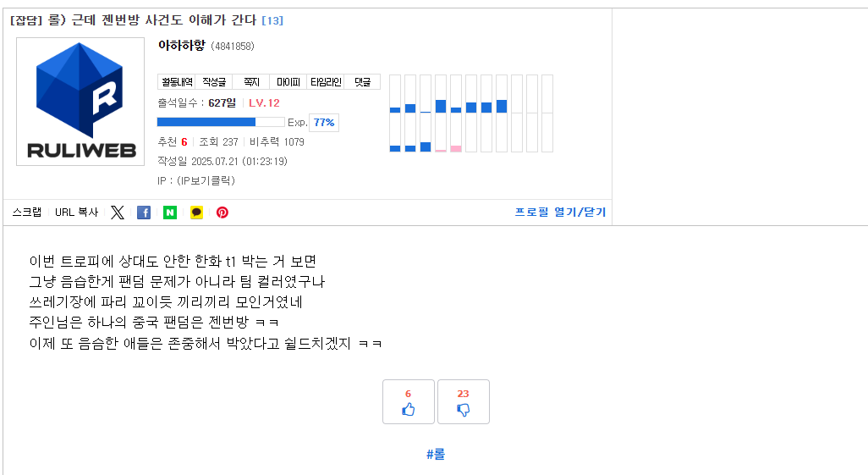Click the URL 복사 link
This screenshot has height=475, width=868.
pos(76,213)
